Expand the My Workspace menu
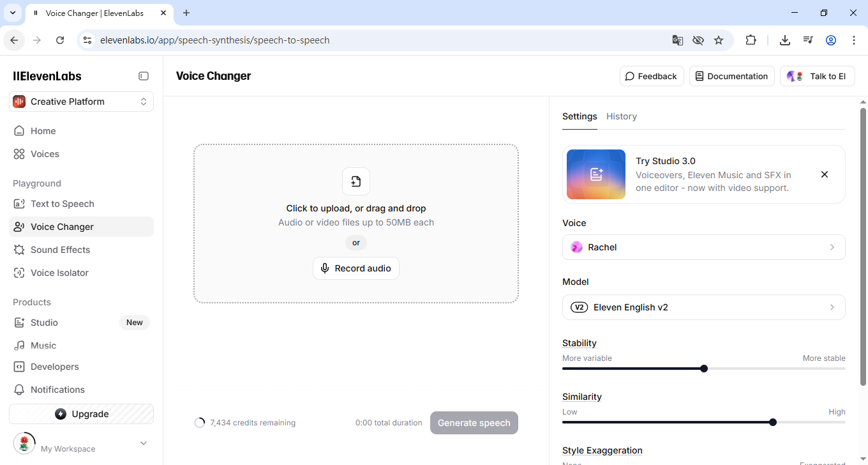The image size is (868, 465). [x=144, y=443]
